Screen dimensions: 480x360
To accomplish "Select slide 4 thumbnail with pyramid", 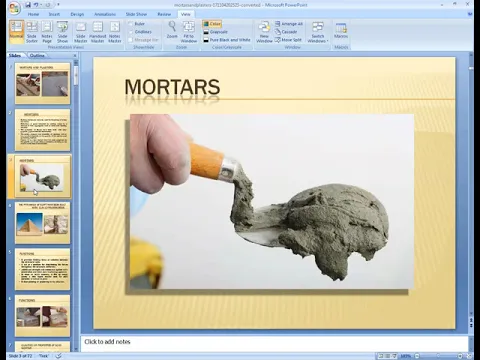I will pos(42,223).
